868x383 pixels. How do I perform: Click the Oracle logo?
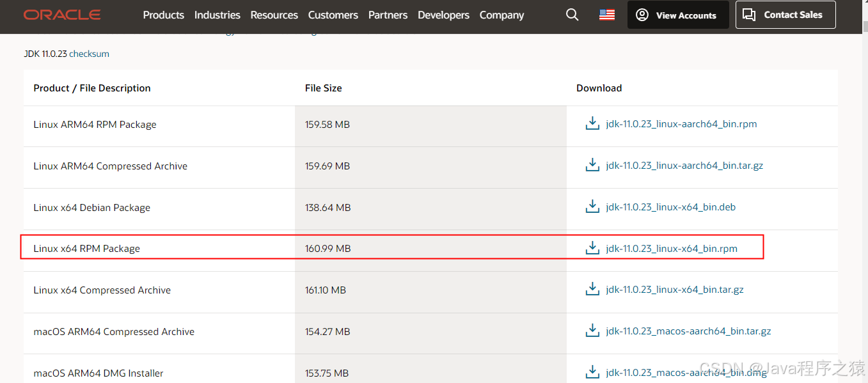pos(62,15)
